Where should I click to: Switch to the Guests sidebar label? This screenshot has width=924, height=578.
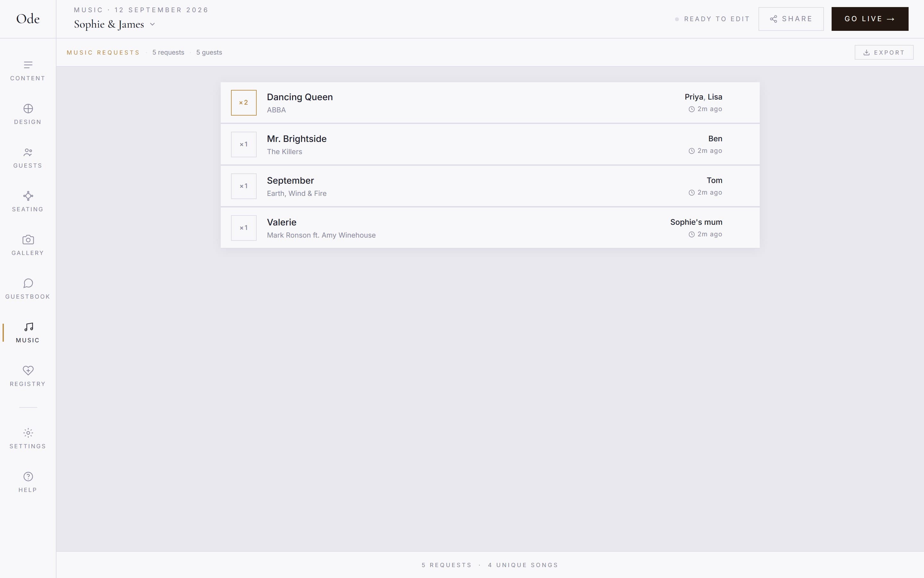[x=28, y=165]
